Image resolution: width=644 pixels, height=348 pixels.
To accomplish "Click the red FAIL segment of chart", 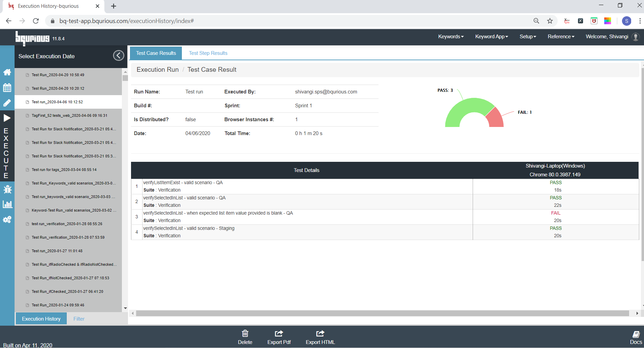I will coord(495,118).
